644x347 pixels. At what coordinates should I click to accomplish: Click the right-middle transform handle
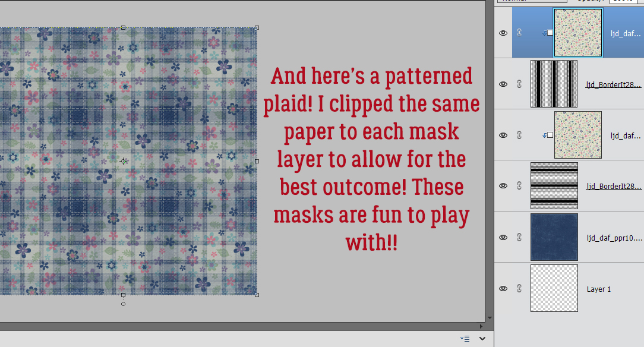257,162
